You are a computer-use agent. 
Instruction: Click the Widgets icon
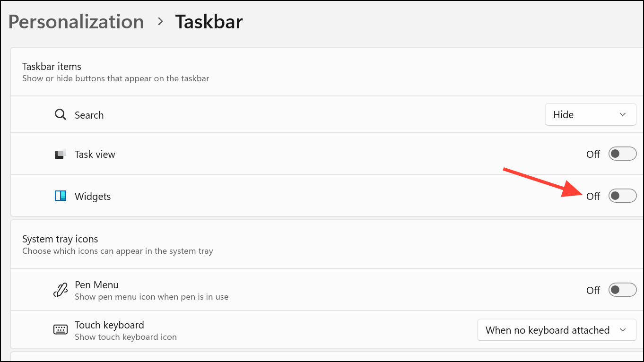point(60,196)
